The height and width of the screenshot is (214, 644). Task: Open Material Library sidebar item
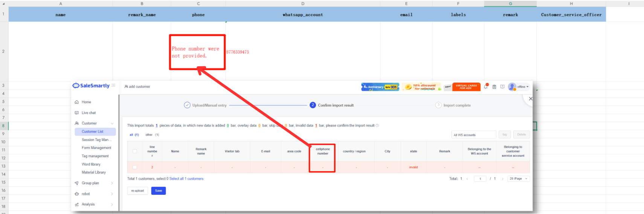point(93,172)
